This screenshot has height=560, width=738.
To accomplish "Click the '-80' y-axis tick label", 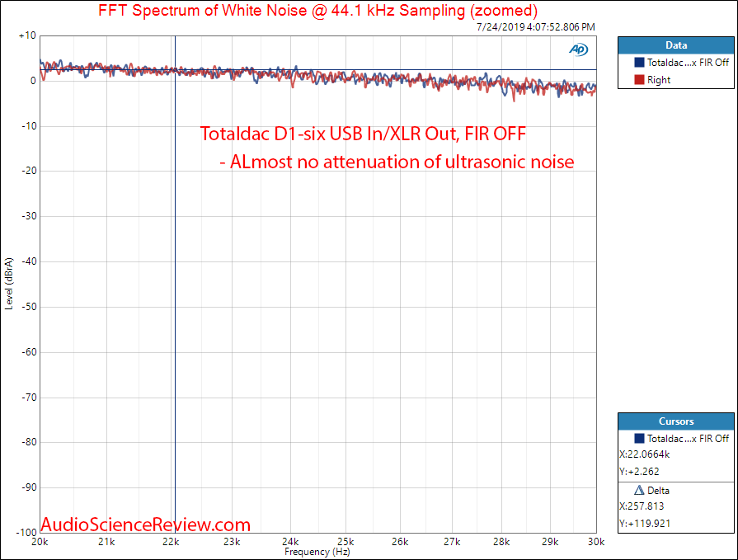I will (29, 442).
